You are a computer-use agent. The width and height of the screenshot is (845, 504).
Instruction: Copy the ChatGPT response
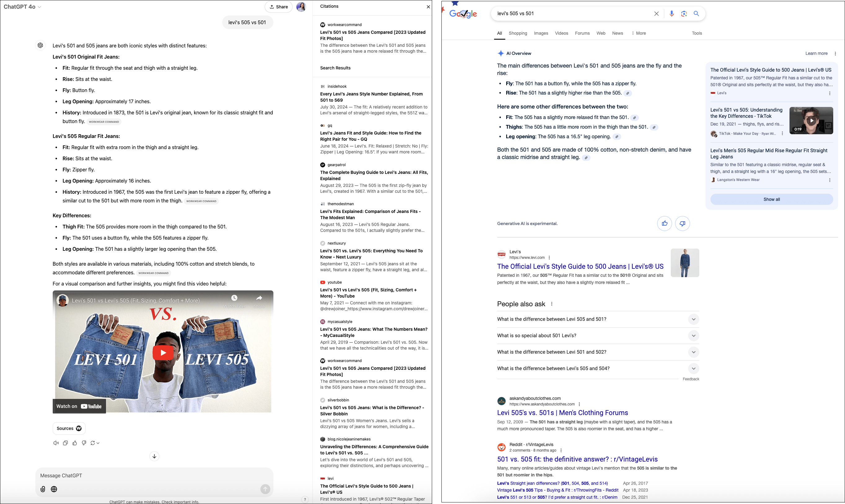[x=65, y=443]
